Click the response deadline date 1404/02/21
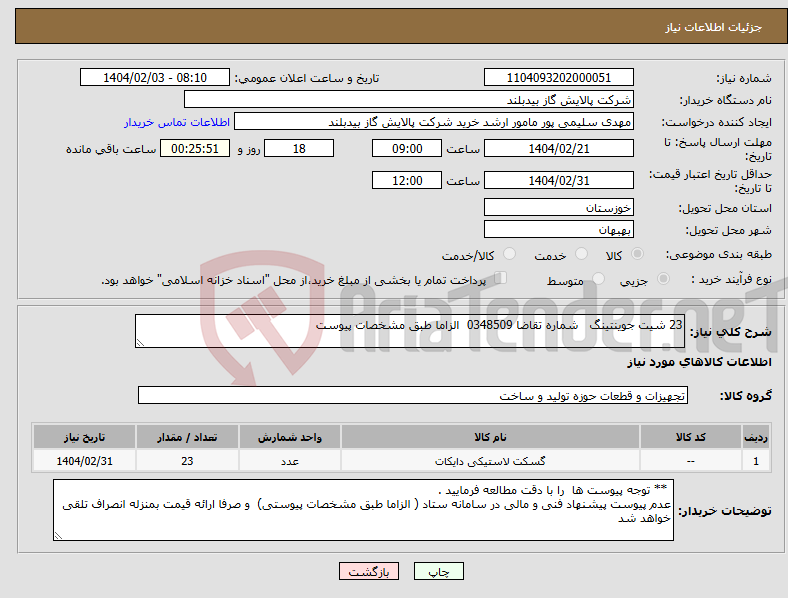Viewport: 788px width, 598px height. click(x=559, y=148)
